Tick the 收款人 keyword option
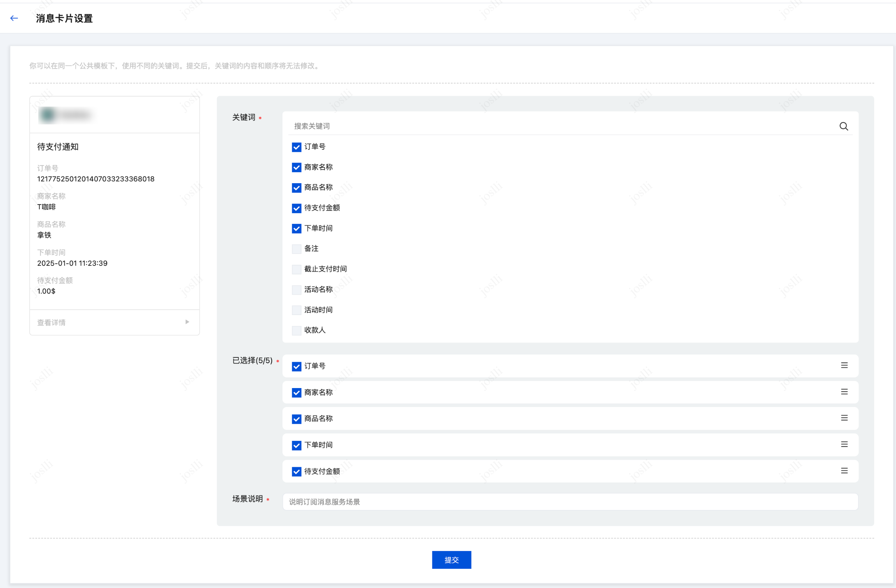This screenshot has width=896, height=588. (297, 330)
